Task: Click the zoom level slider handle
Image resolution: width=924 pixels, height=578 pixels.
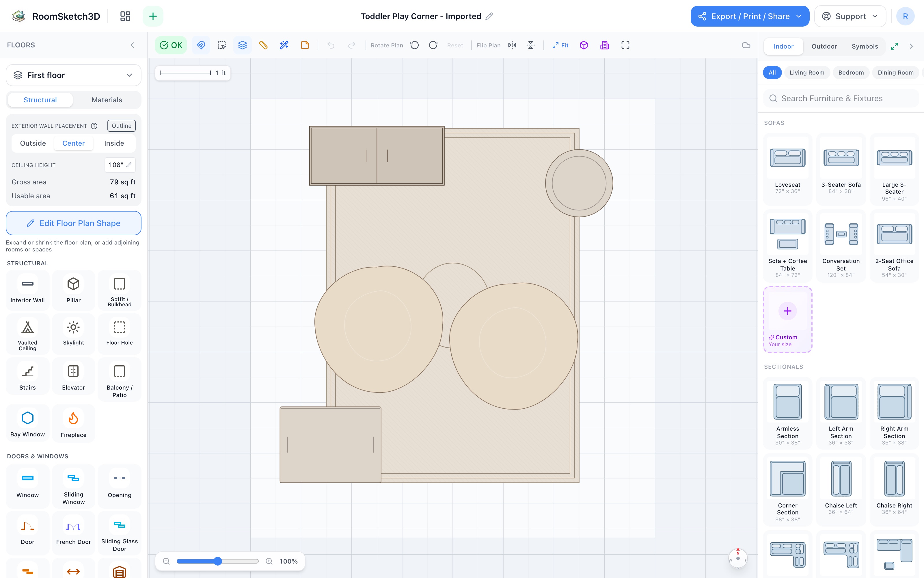Action: tap(218, 561)
